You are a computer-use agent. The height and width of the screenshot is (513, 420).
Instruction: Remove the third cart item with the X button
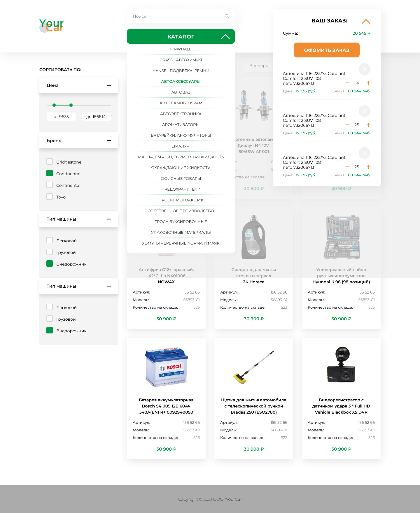364,153
